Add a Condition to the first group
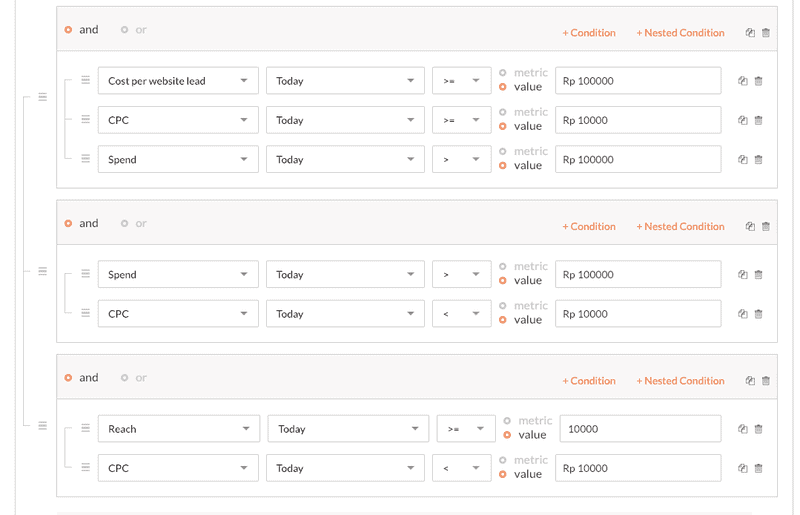This screenshot has height=515, width=800. (589, 33)
